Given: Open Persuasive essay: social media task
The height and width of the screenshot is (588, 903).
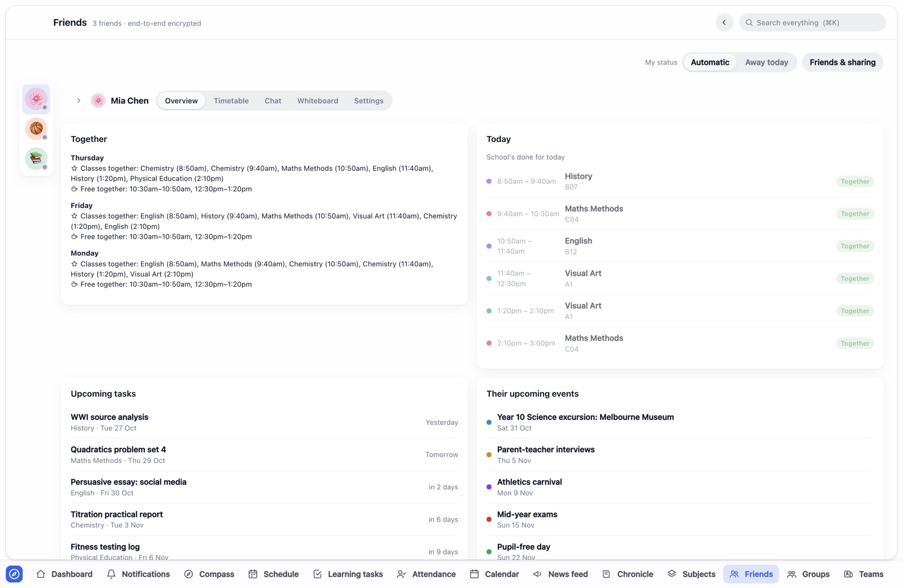Looking at the screenshot, I should click(x=264, y=487).
